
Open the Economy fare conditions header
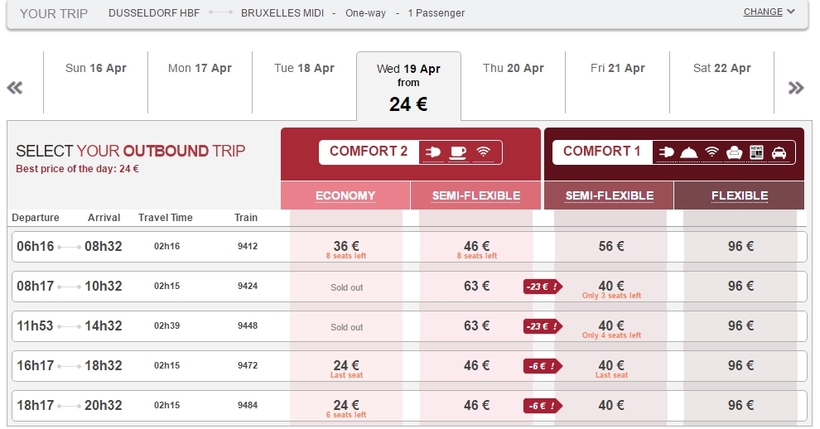(345, 196)
